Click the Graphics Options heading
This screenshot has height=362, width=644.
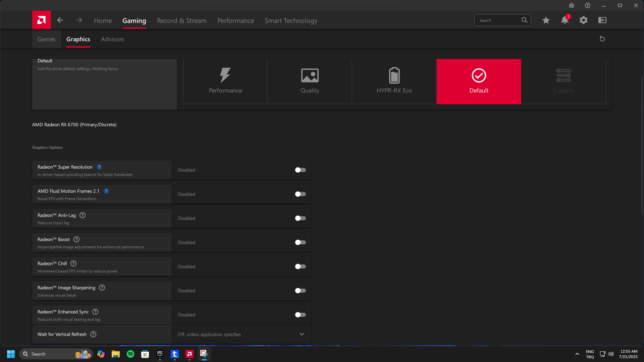(x=47, y=147)
